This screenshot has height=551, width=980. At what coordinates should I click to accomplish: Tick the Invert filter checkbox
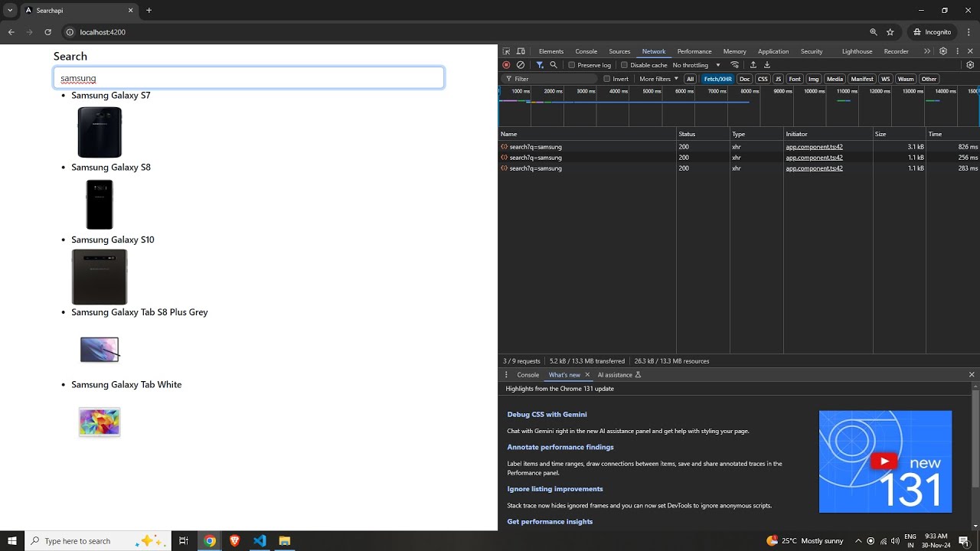[607, 79]
